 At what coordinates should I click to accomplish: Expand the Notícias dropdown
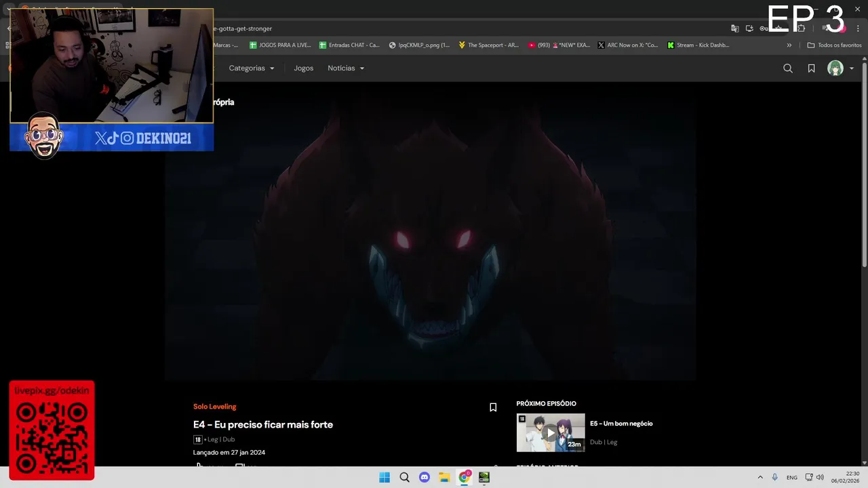click(346, 68)
